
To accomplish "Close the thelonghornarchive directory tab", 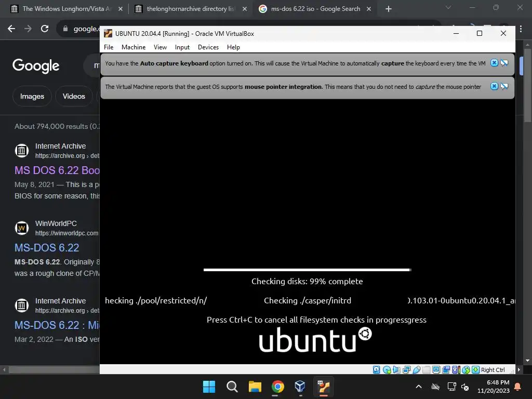I will [x=245, y=9].
